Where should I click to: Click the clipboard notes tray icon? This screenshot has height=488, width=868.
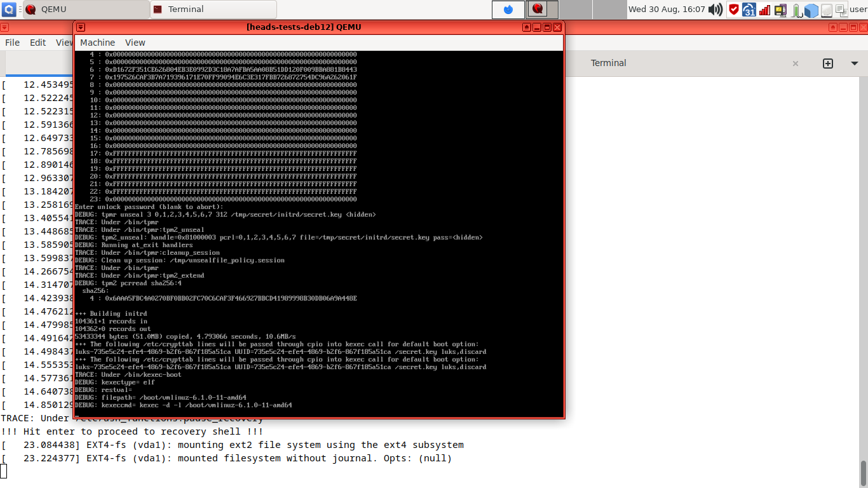[x=842, y=10]
